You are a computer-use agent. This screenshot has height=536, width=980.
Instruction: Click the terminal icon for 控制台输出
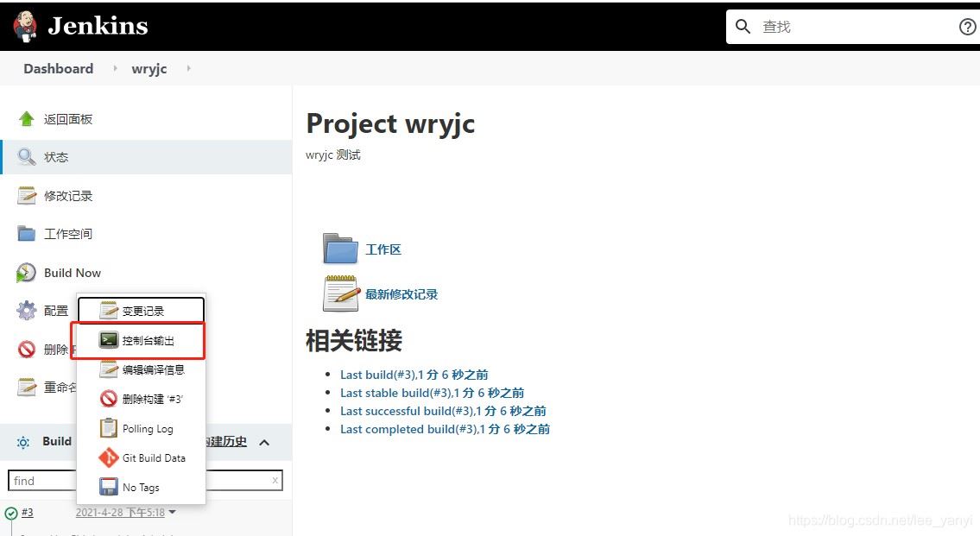point(109,340)
